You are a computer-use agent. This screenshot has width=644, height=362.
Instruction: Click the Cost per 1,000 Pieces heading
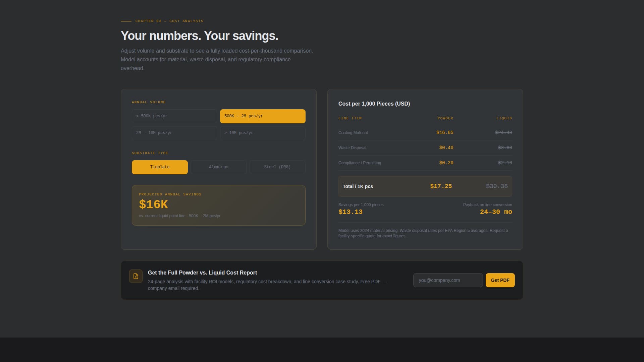pos(374,104)
